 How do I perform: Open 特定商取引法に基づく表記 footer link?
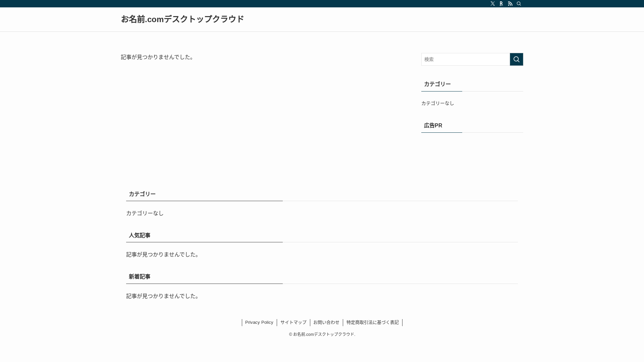(373, 322)
